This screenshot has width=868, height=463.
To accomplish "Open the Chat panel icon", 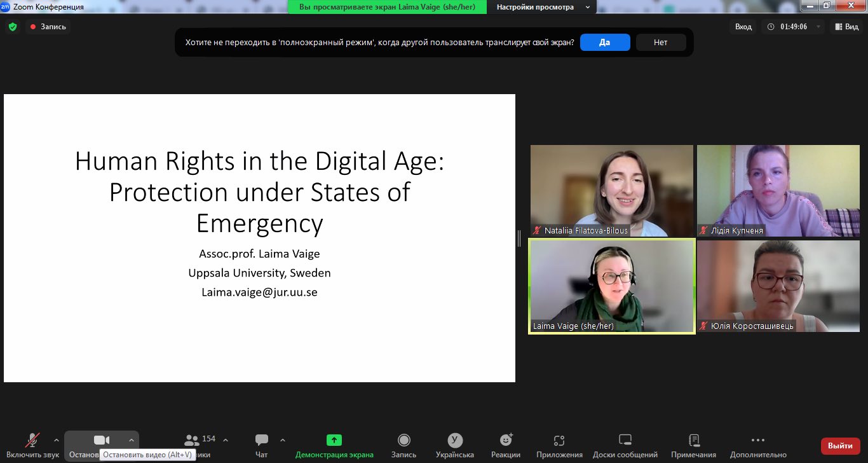I will tap(261, 441).
